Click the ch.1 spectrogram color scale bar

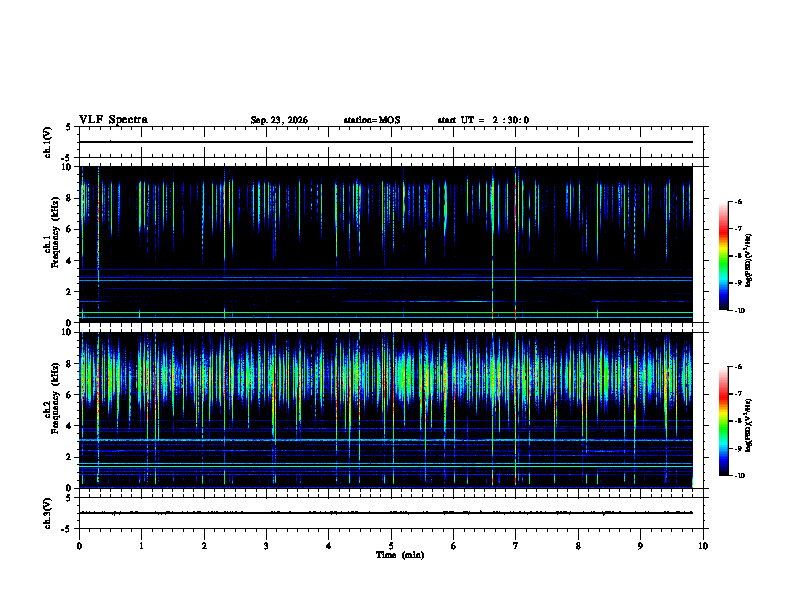point(723,256)
